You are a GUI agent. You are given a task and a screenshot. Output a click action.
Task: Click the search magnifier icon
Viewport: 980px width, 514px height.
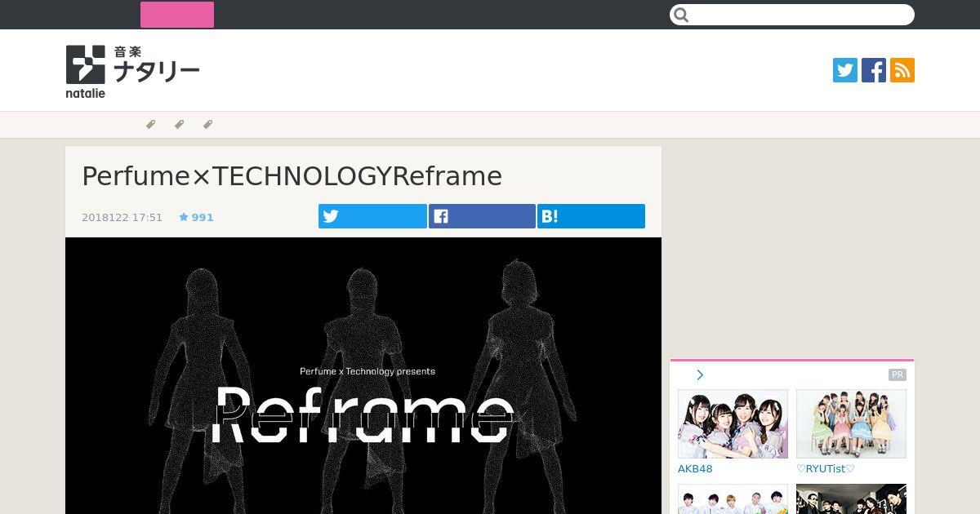682,15
